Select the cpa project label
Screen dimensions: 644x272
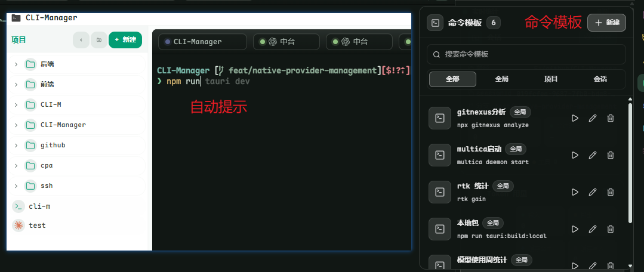47,166
